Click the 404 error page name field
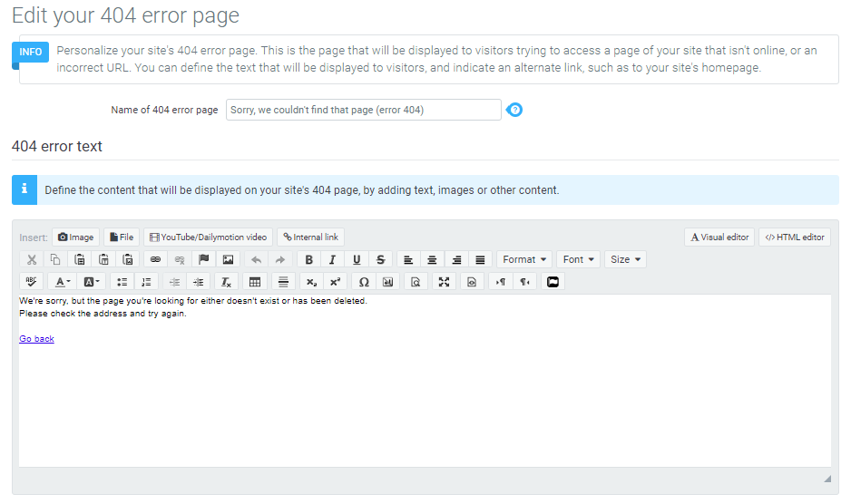 (x=363, y=110)
